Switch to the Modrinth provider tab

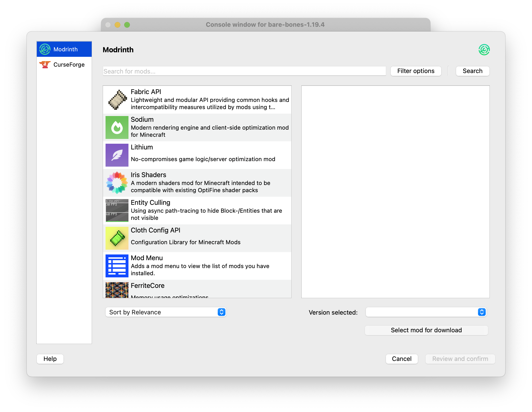(x=64, y=49)
